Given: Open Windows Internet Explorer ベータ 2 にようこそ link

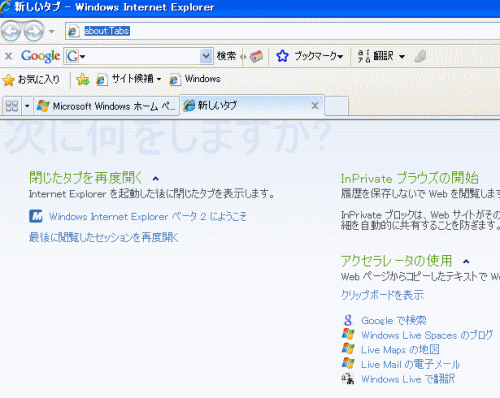Looking at the screenshot, I should [148, 217].
